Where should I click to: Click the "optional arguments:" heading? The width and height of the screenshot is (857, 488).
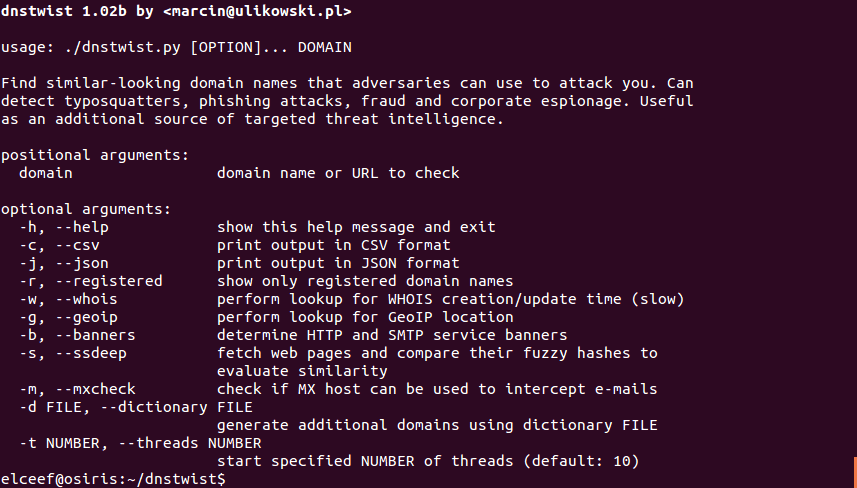pos(86,209)
